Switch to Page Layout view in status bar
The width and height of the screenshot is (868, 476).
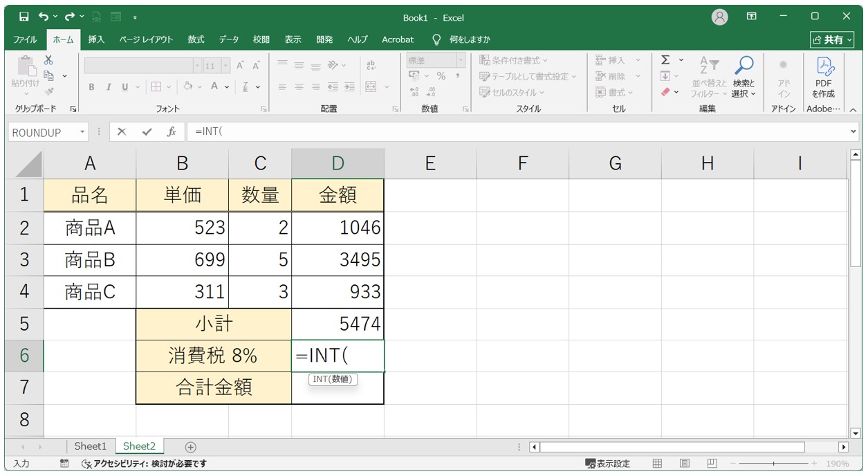point(685,464)
